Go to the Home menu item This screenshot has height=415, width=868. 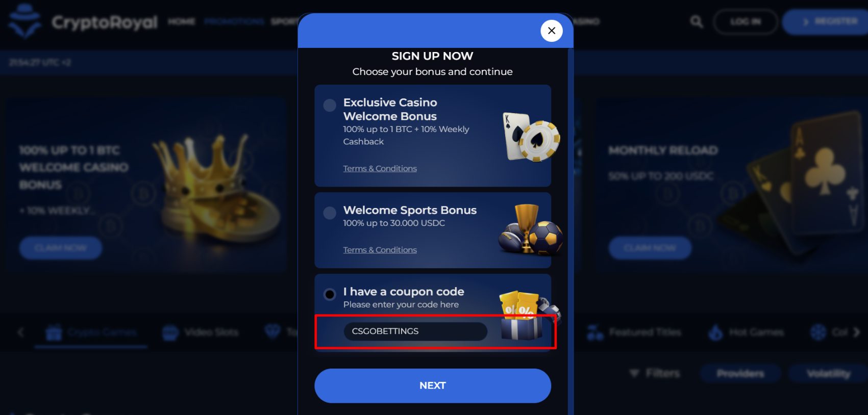182,21
